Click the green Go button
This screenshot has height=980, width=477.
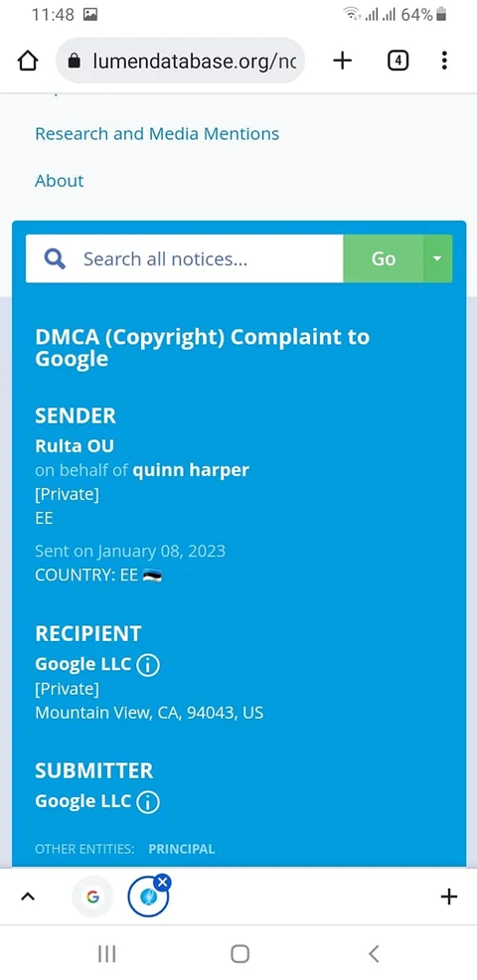point(384,258)
